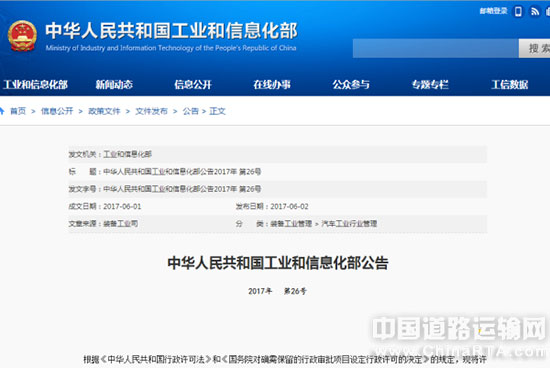
Task: Click the 政策文件 breadcrumb link
Action: tap(104, 111)
